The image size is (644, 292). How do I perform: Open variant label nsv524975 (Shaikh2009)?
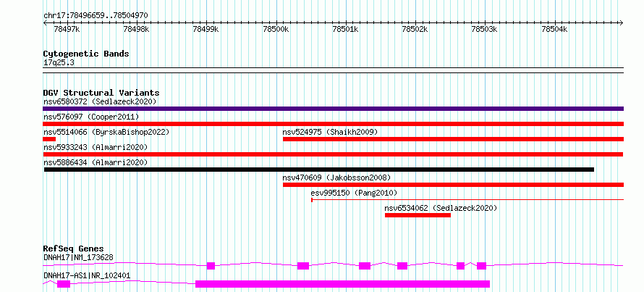pyautogui.click(x=330, y=132)
